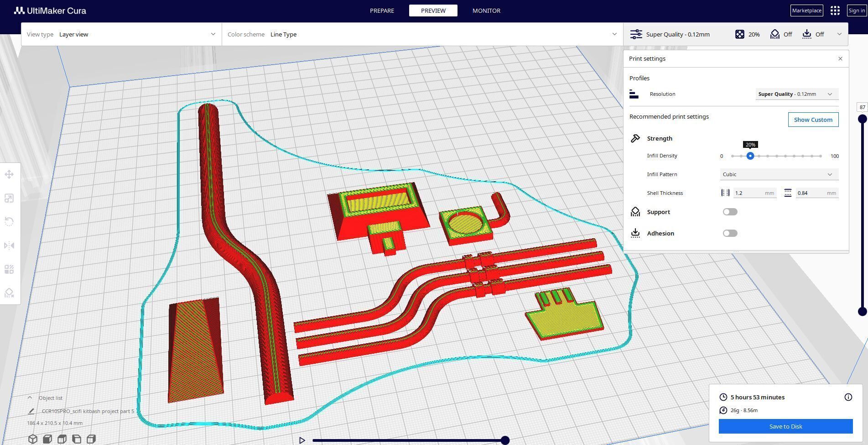Open the Resolution profile dropdown
The height and width of the screenshot is (445, 868).
(797, 94)
